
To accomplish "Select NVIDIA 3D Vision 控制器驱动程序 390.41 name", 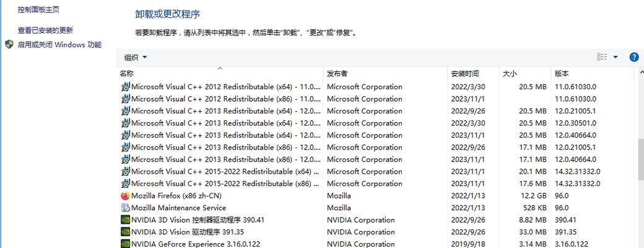I will point(198,220).
